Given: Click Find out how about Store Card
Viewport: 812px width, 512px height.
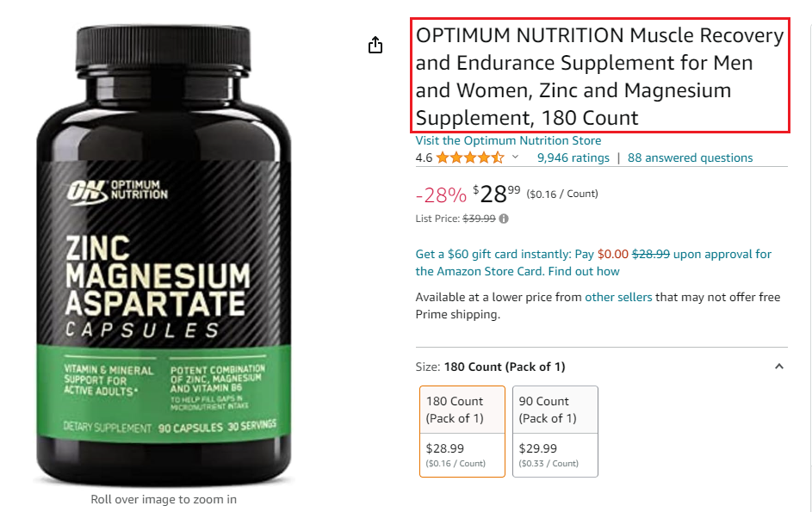Looking at the screenshot, I should click(x=584, y=271).
